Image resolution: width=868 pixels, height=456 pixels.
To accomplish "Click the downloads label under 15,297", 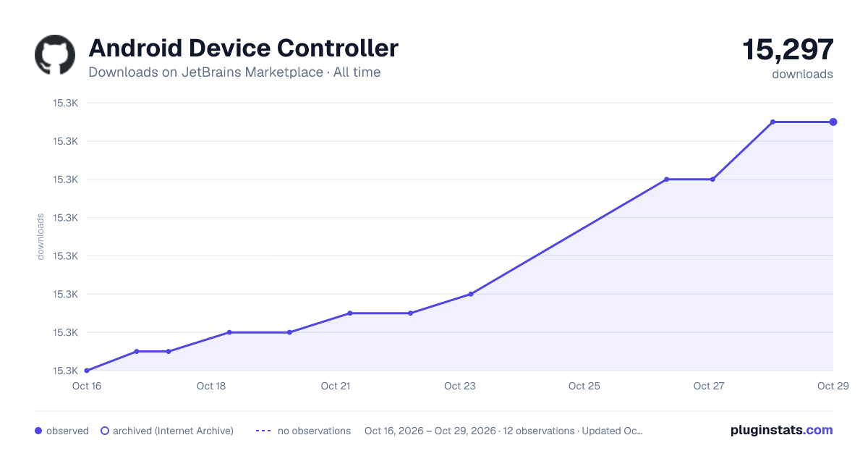I will 802,74.
